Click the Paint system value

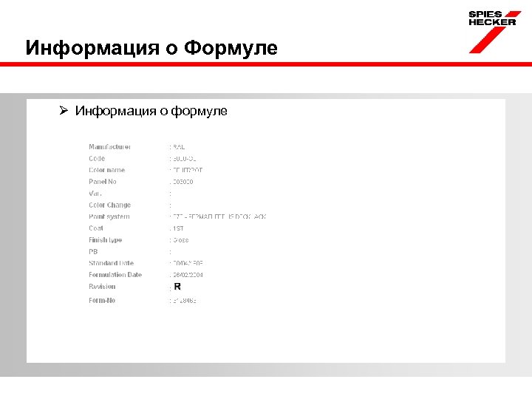pyautogui.click(x=219, y=216)
